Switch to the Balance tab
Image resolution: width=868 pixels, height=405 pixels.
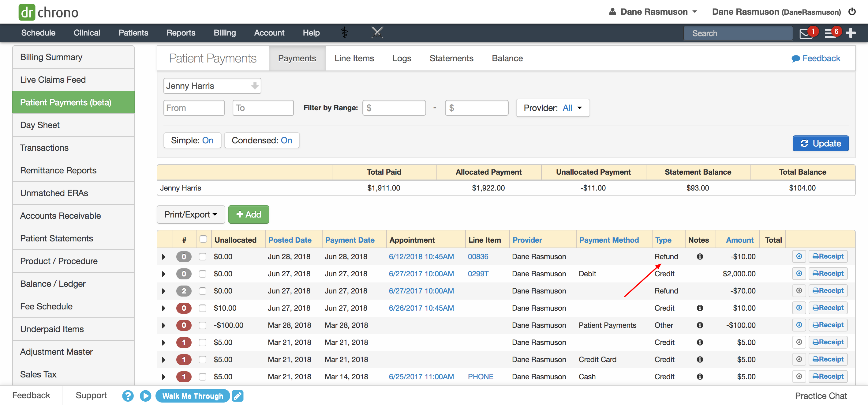507,58
